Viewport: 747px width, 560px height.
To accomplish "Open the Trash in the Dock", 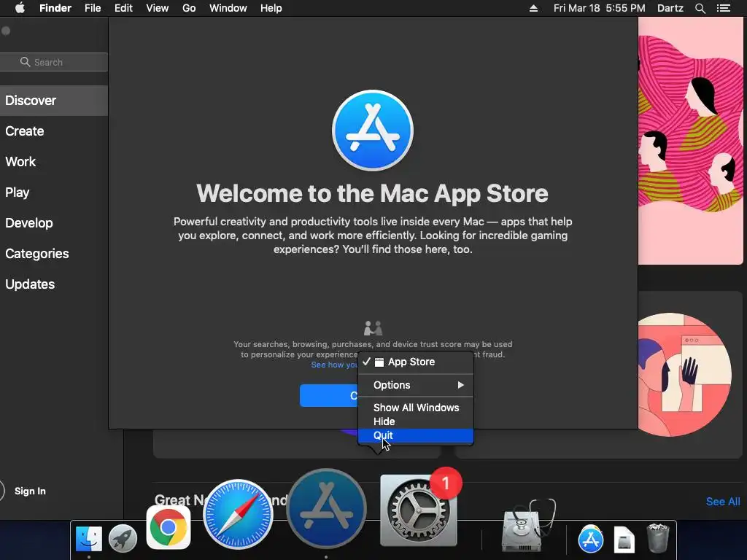I will (x=658, y=538).
